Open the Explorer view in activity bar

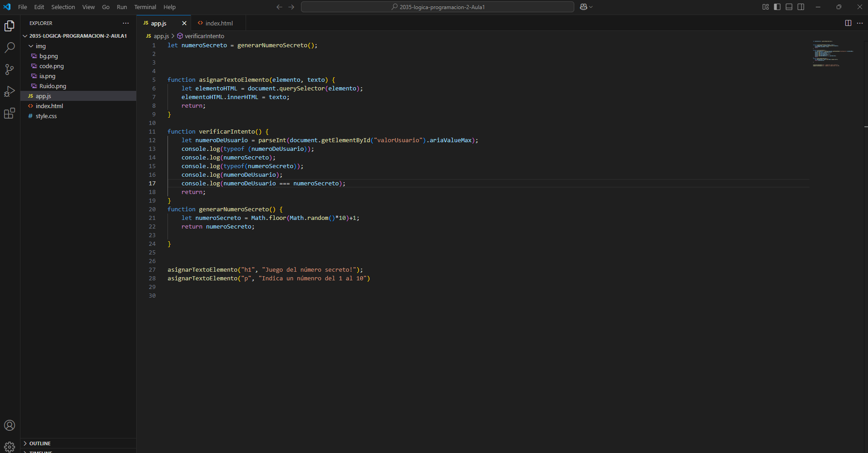click(10, 26)
